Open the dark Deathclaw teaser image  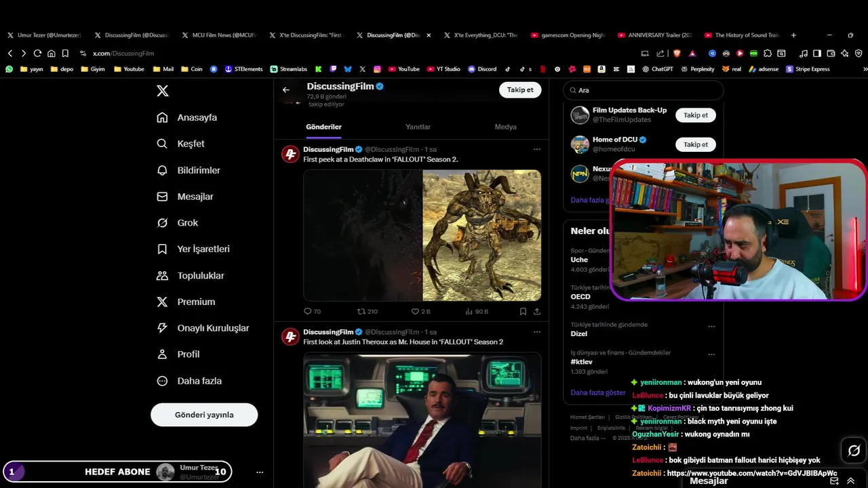tap(363, 235)
